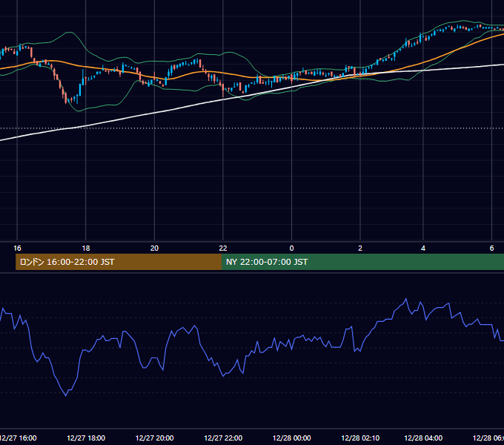Click the '22' hour label on price chart axis
This screenshot has width=504, height=445.
coord(223,248)
